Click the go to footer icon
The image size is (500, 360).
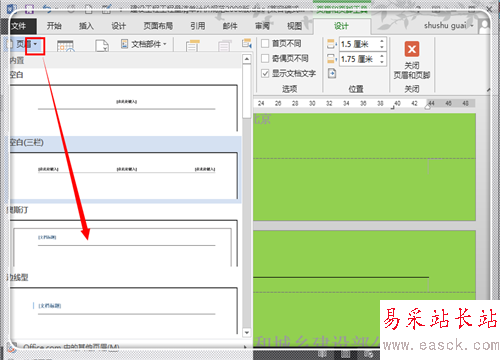[225, 46]
